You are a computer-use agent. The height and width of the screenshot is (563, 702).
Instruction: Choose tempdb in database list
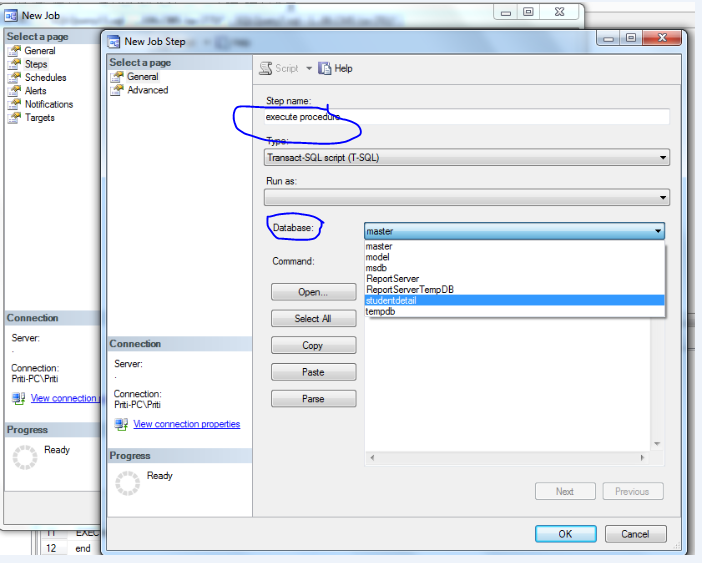coord(514,311)
